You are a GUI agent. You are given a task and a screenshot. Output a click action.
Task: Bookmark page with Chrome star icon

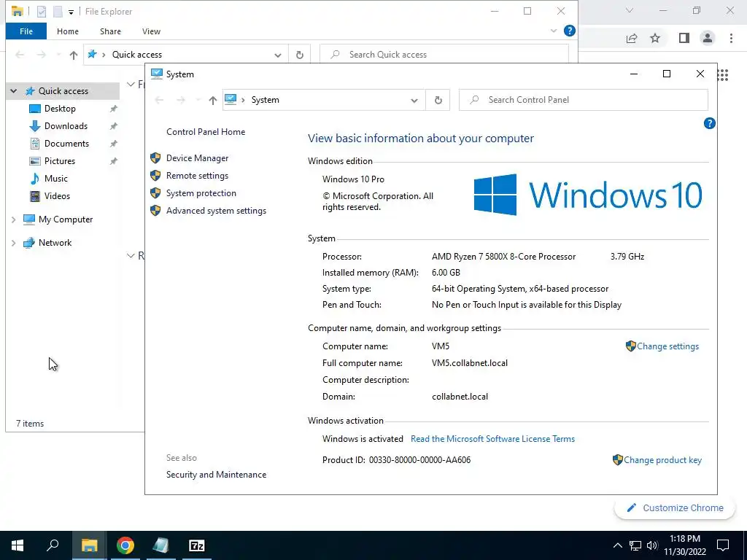click(655, 38)
